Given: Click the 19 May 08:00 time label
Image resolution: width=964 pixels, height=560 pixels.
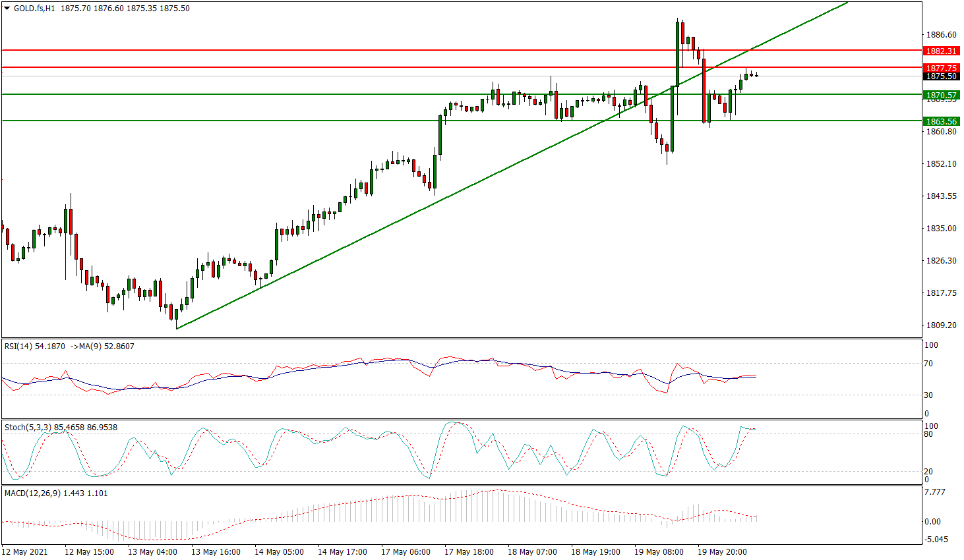Looking at the screenshot, I should click(659, 552).
